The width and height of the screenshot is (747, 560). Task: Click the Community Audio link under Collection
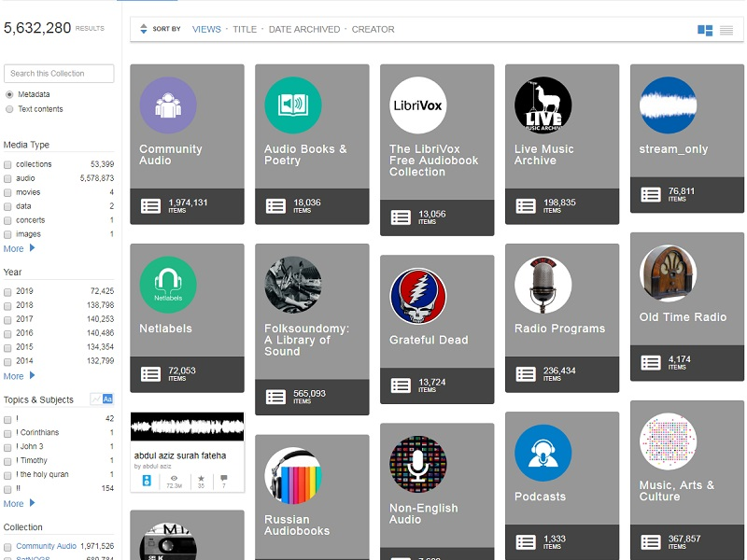coord(46,546)
